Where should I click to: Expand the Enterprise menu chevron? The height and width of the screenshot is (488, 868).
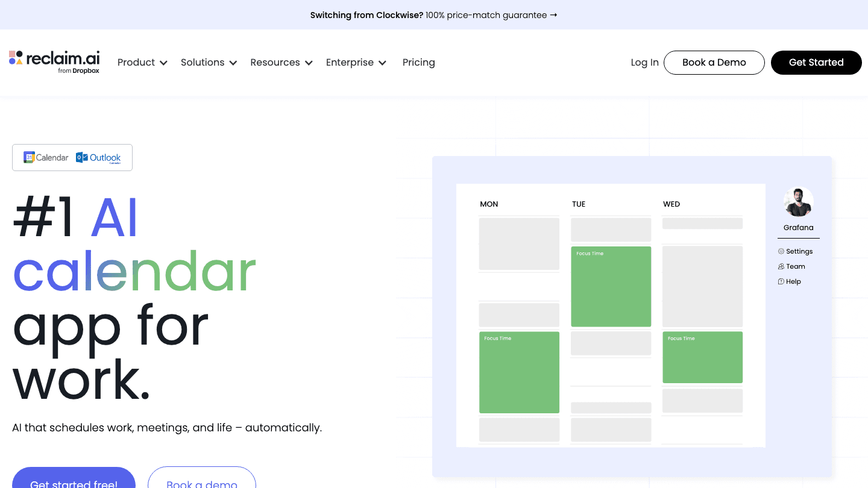pyautogui.click(x=382, y=63)
